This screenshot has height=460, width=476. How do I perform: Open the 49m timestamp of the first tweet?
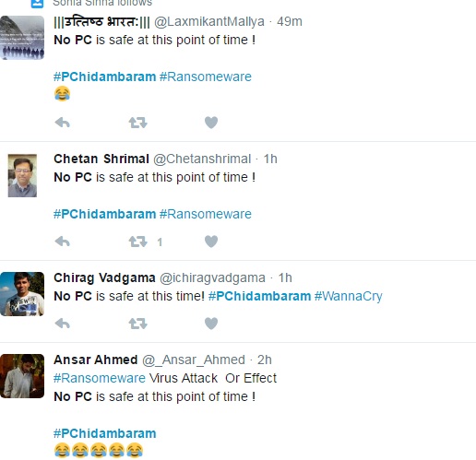290,22
